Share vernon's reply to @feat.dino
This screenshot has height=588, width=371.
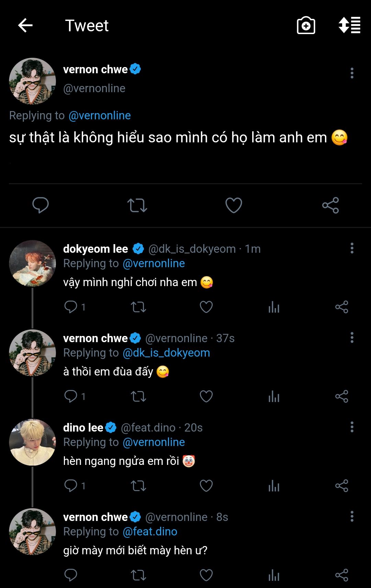click(x=341, y=575)
